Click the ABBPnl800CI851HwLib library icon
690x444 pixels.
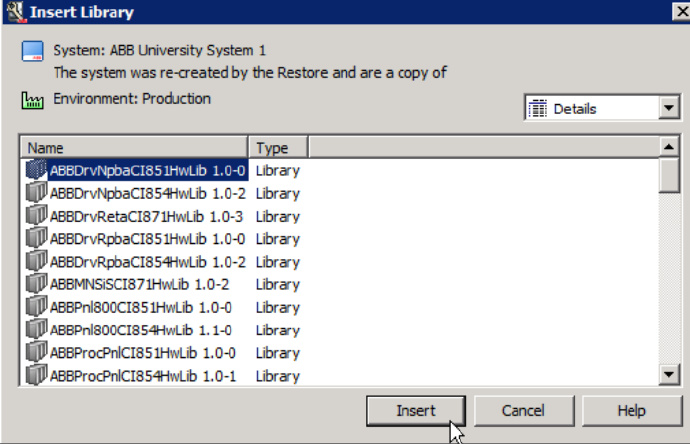click(36, 307)
